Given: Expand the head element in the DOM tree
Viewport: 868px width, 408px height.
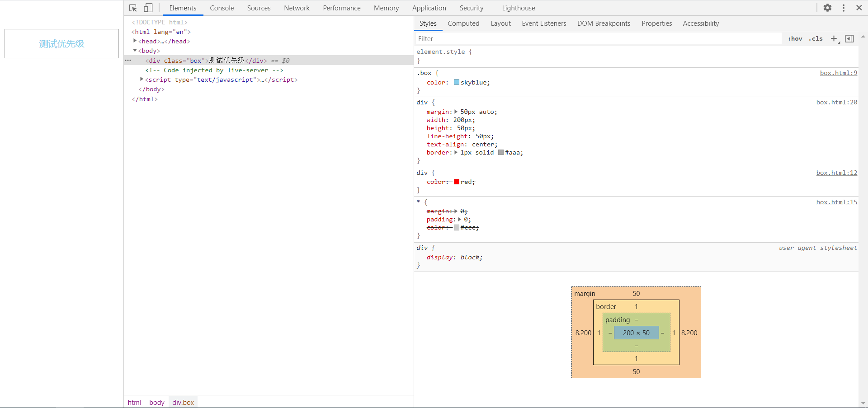Looking at the screenshot, I should click(x=135, y=41).
